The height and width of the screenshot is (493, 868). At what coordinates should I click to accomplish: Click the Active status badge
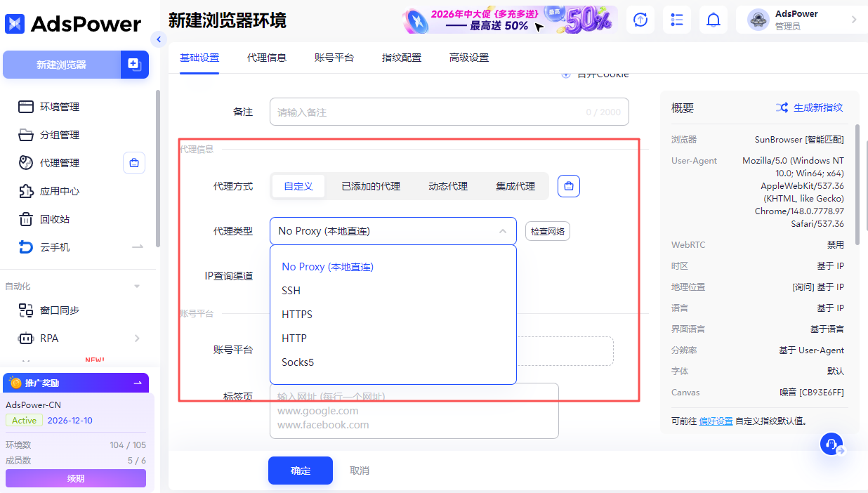point(24,421)
